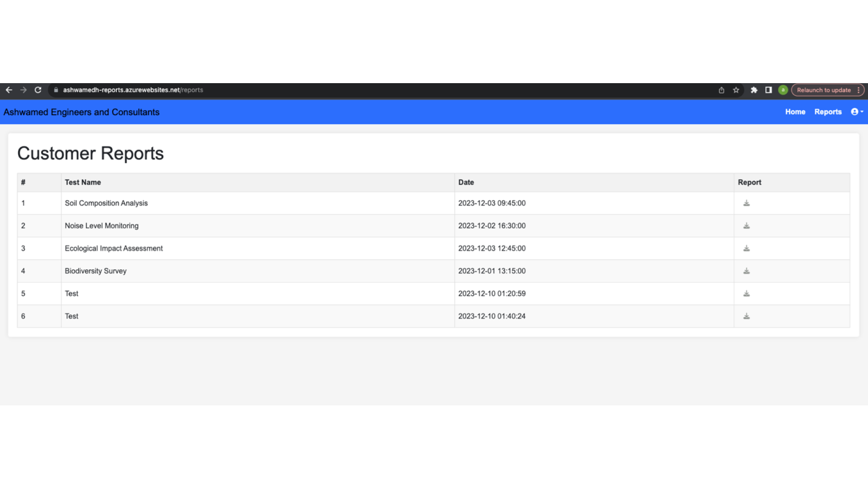Bookmark page using the star icon
This screenshot has width=868, height=488.
[736, 90]
